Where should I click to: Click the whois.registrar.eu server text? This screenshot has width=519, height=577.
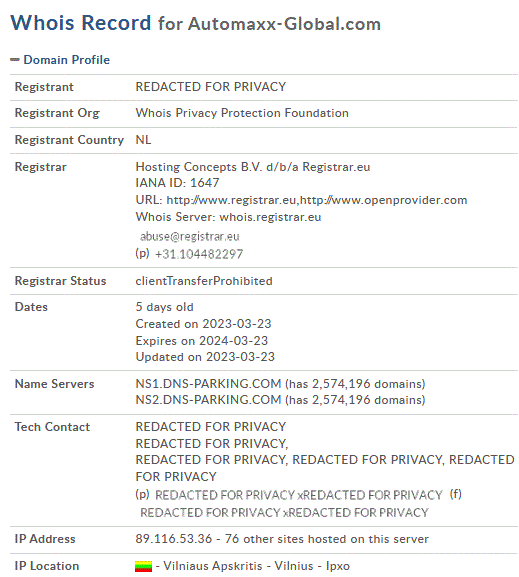[x=271, y=217]
